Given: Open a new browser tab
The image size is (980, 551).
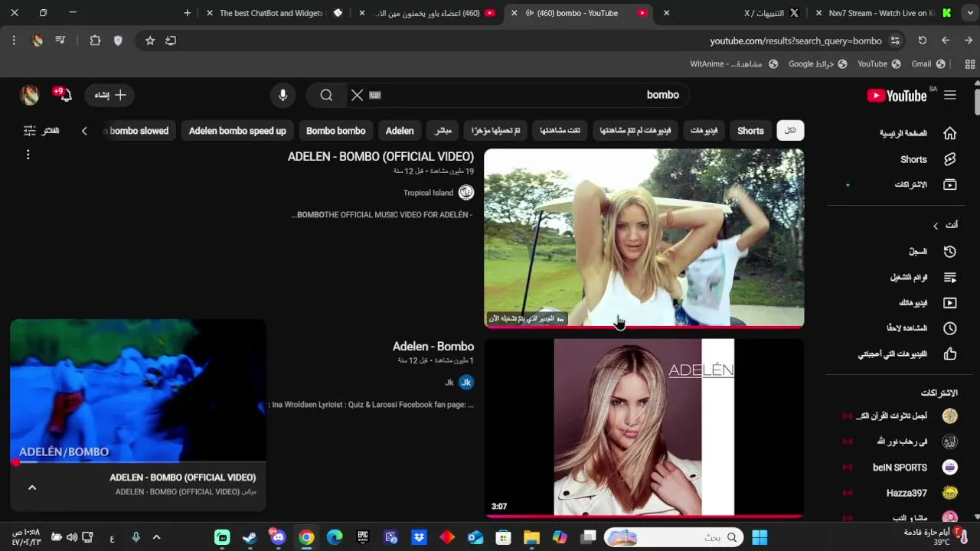Looking at the screenshot, I should (188, 13).
